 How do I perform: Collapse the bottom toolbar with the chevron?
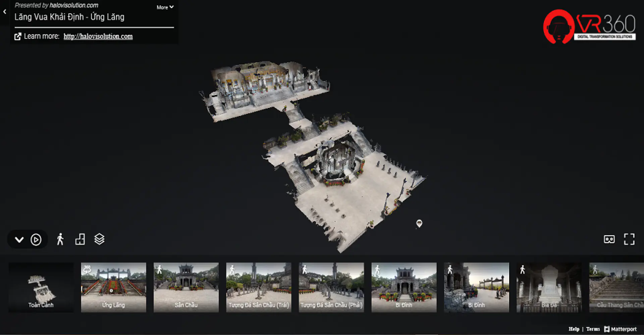(x=19, y=239)
